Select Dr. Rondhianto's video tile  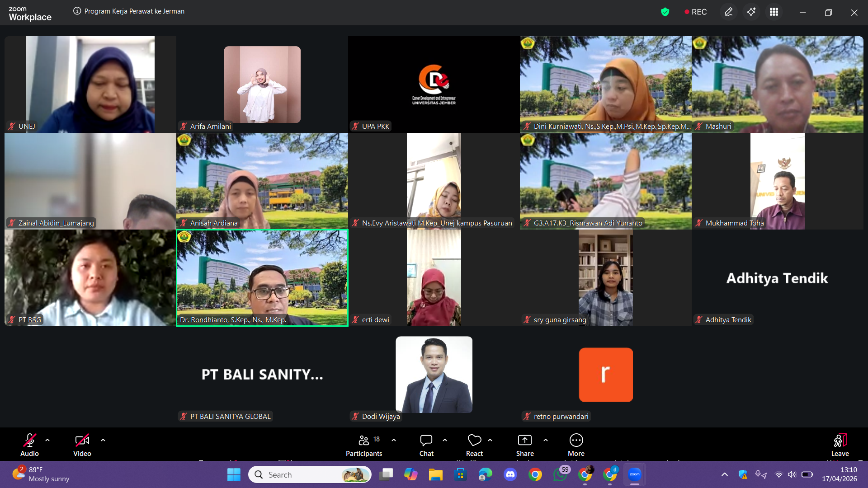[x=262, y=277]
